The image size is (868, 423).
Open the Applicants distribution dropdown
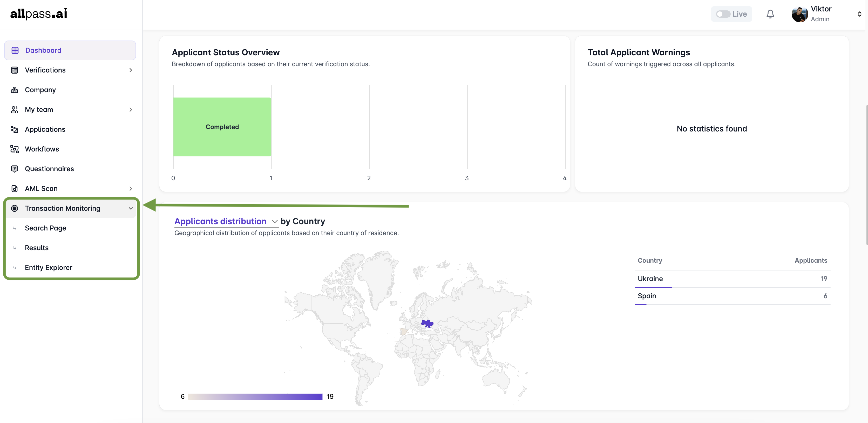pos(275,222)
